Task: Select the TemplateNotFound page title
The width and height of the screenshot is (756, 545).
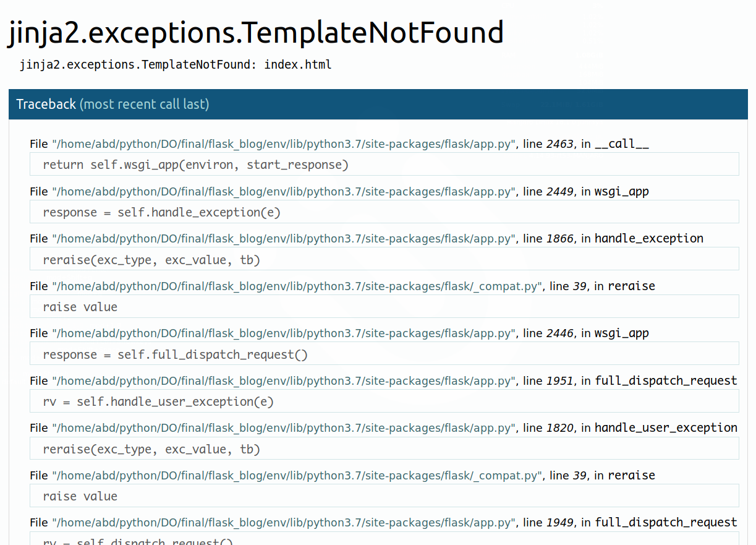Action: [256, 32]
